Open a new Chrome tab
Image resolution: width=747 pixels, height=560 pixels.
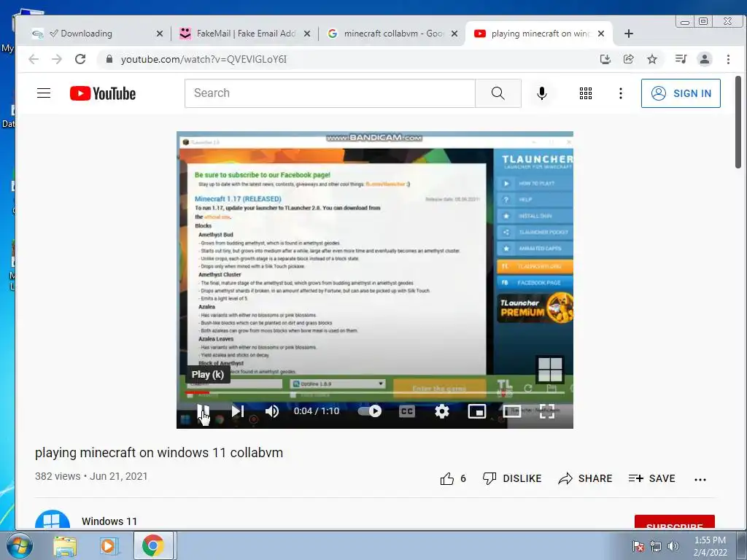pyautogui.click(x=629, y=34)
